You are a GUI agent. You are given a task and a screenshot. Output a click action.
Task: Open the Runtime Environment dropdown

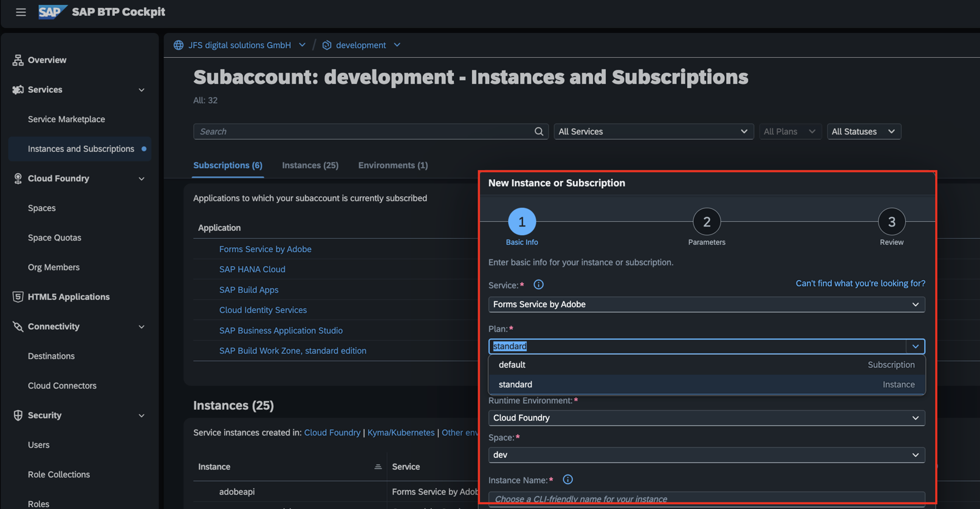pos(706,418)
